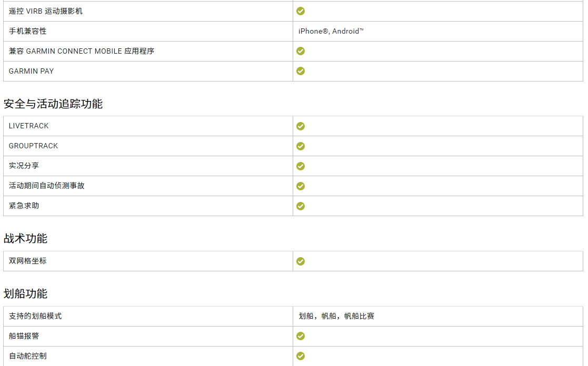Click the LIVETRACK row label
Viewport: 588px width, 366px height.
coord(29,126)
